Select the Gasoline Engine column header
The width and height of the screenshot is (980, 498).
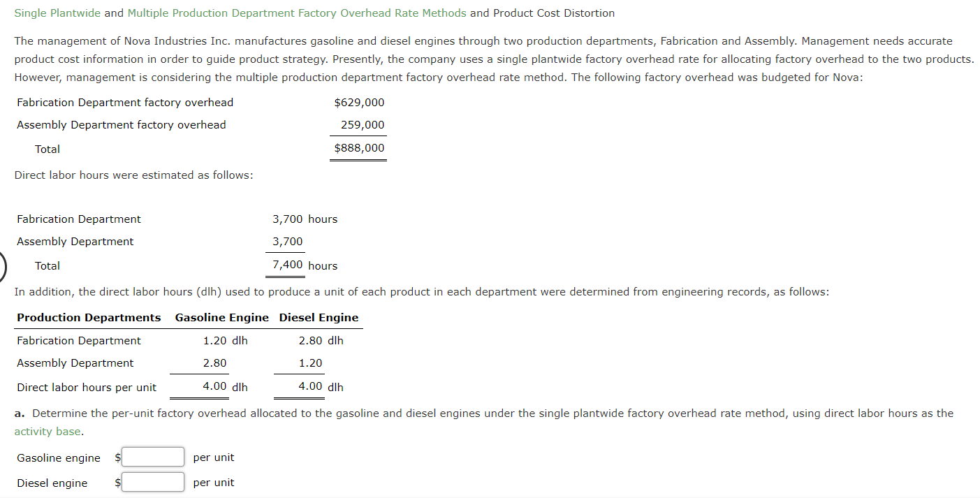tap(222, 318)
